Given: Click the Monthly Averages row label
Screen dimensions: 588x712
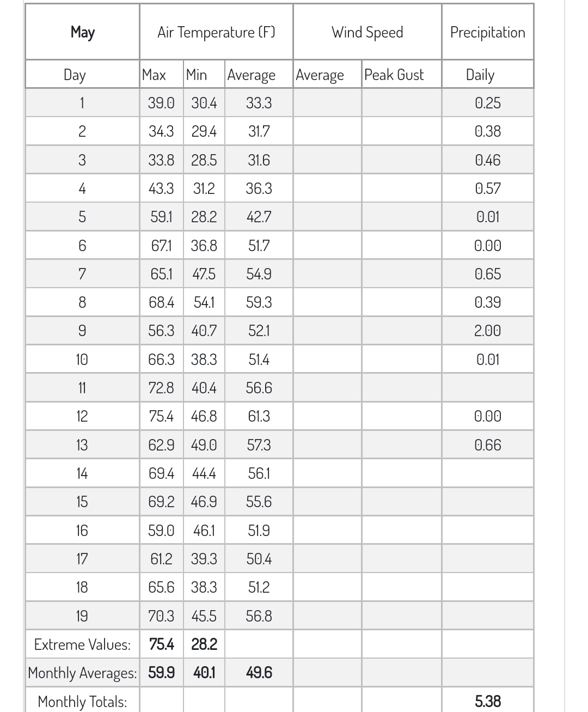Looking at the screenshot, I should (82, 672).
